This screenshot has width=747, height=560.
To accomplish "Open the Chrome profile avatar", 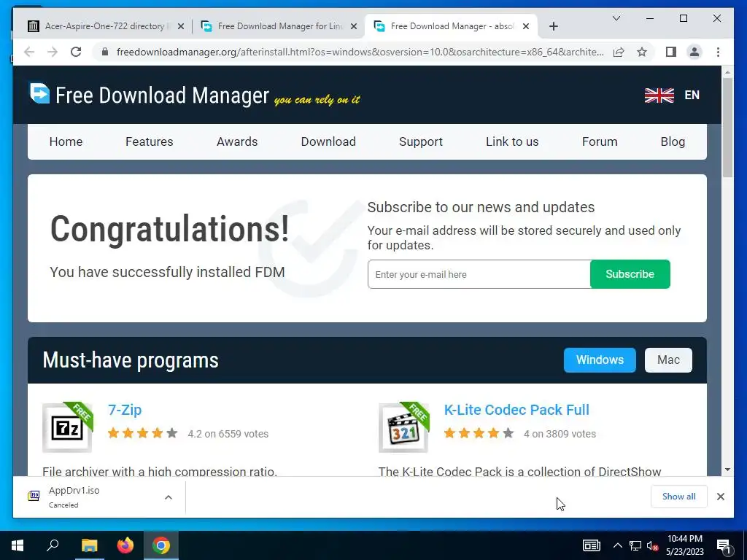I will click(x=694, y=52).
